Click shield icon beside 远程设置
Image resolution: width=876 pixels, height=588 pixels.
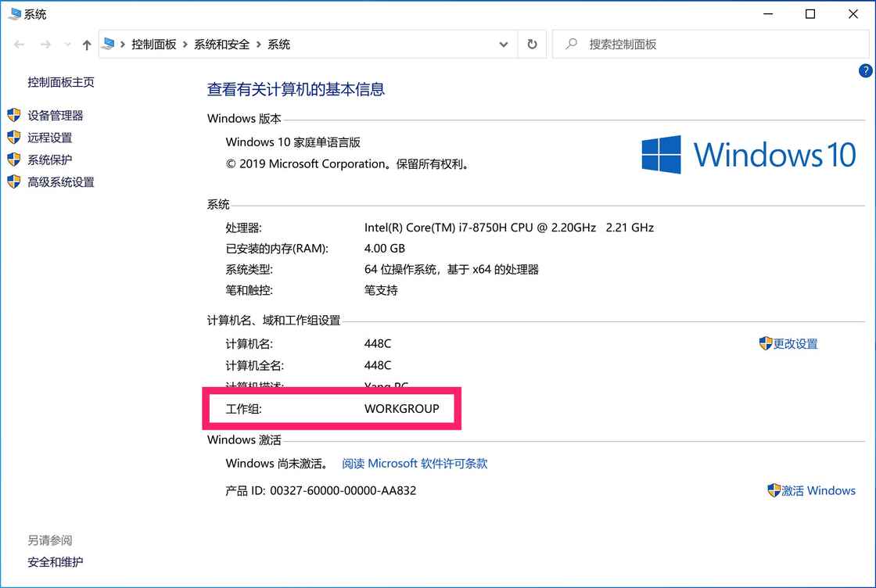[14, 137]
